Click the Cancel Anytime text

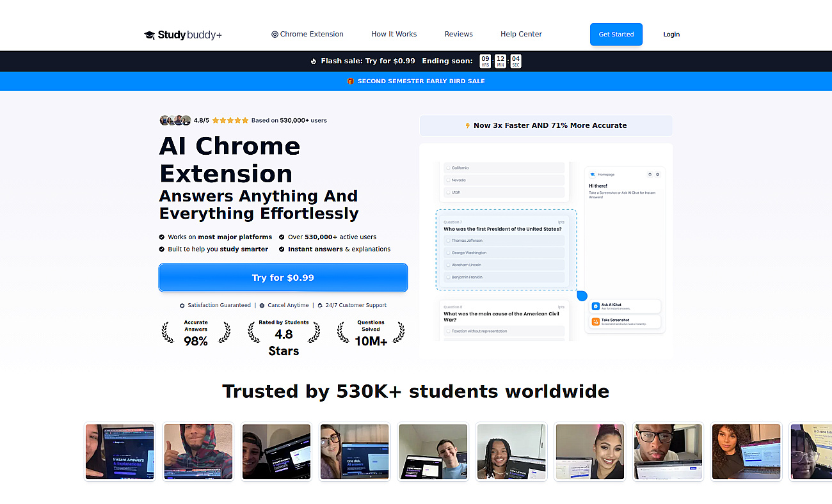coord(288,306)
